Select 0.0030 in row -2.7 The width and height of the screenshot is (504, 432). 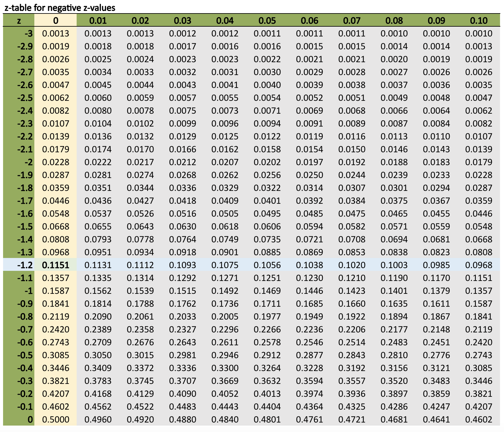(267, 72)
